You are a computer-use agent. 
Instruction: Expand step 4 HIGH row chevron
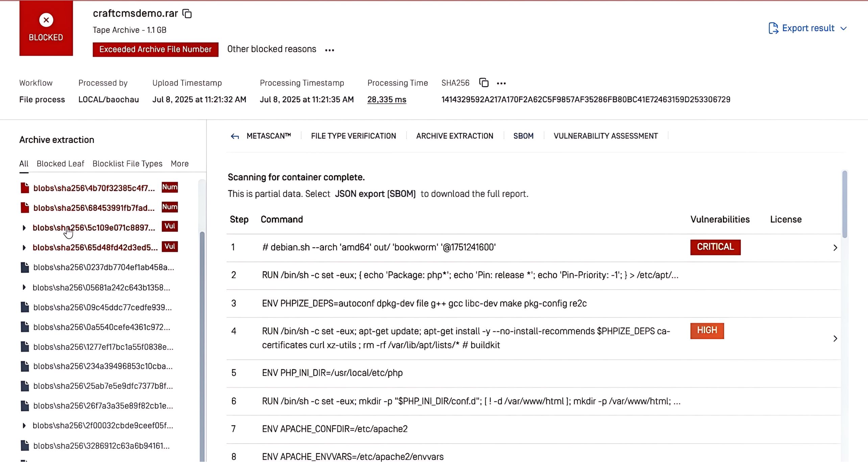coord(835,338)
